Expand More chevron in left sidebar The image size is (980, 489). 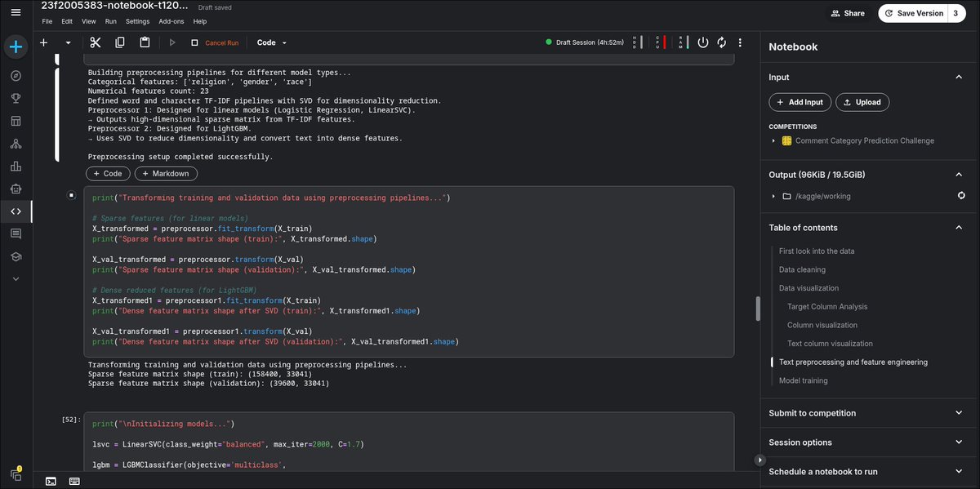pyautogui.click(x=16, y=278)
